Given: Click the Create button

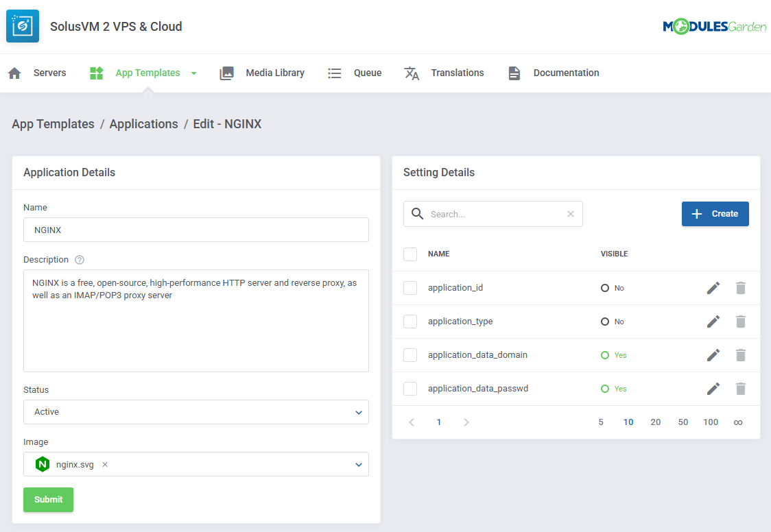Looking at the screenshot, I should coord(715,214).
